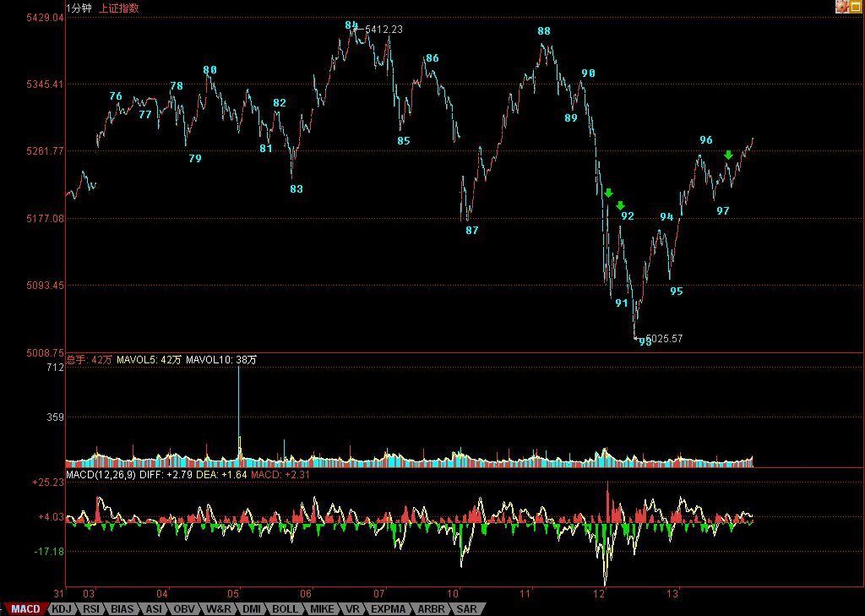
Task: Click the orange window restore icon
Action: point(856,7)
